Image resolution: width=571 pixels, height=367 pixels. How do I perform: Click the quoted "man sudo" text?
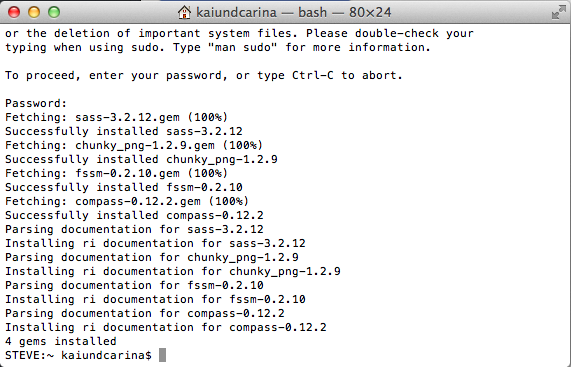click(x=243, y=47)
